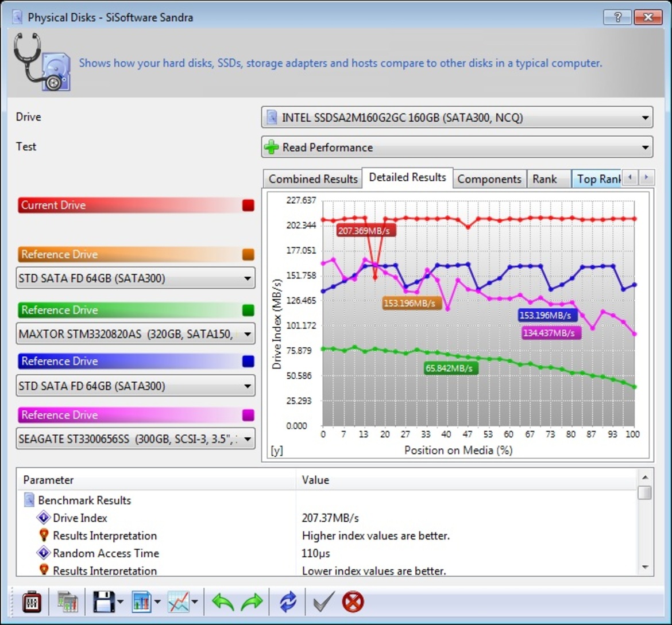
Task: Open the Components tab
Action: (x=489, y=178)
